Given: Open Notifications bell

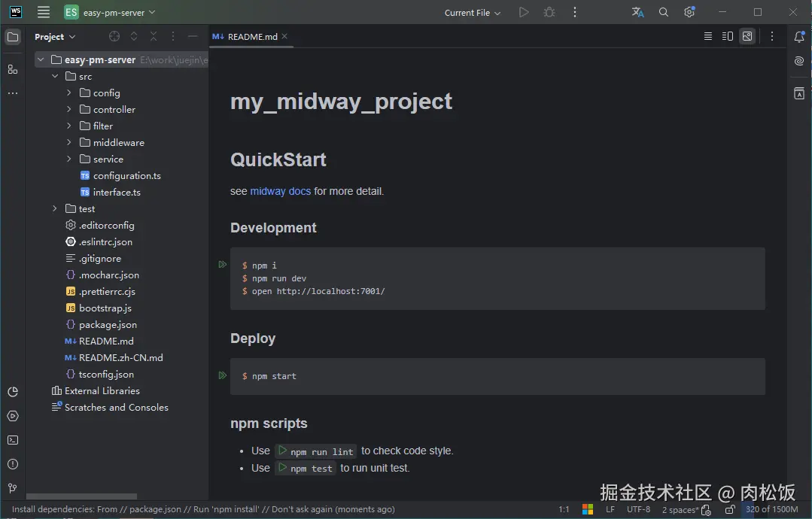Looking at the screenshot, I should point(799,37).
